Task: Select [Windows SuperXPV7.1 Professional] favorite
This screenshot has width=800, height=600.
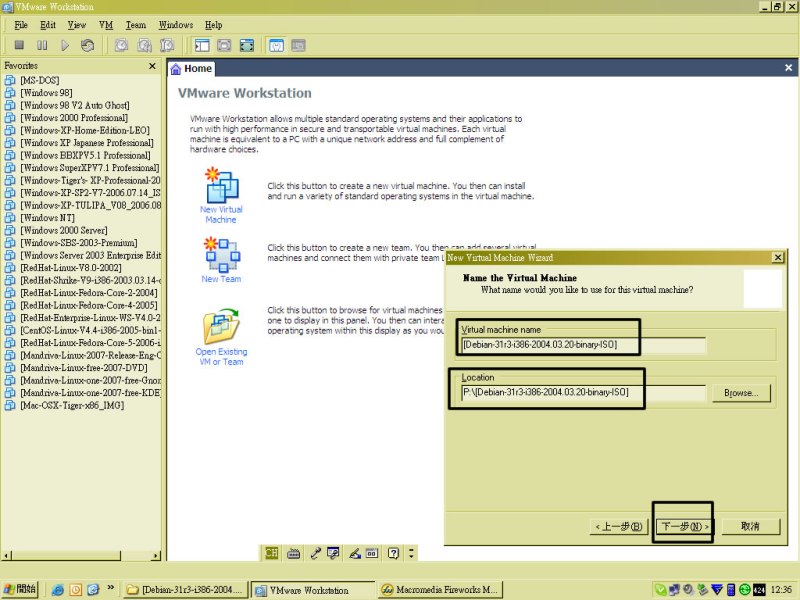Action: (x=90, y=168)
